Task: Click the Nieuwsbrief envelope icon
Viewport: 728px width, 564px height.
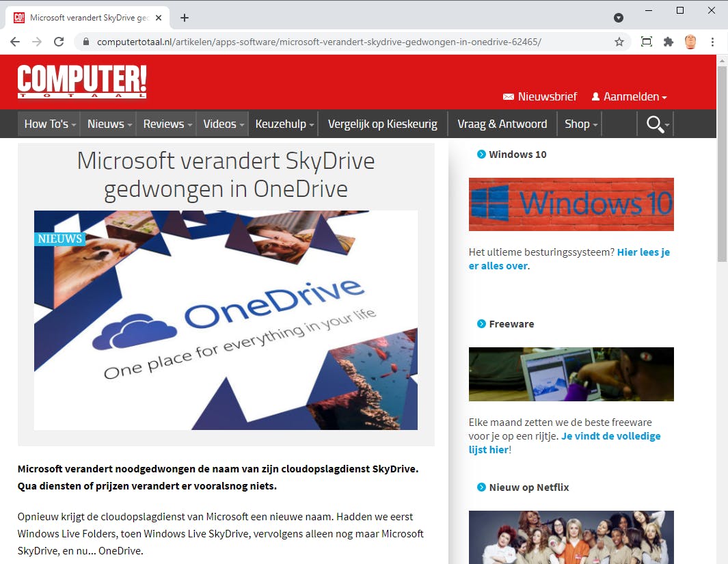Action: 509,96
